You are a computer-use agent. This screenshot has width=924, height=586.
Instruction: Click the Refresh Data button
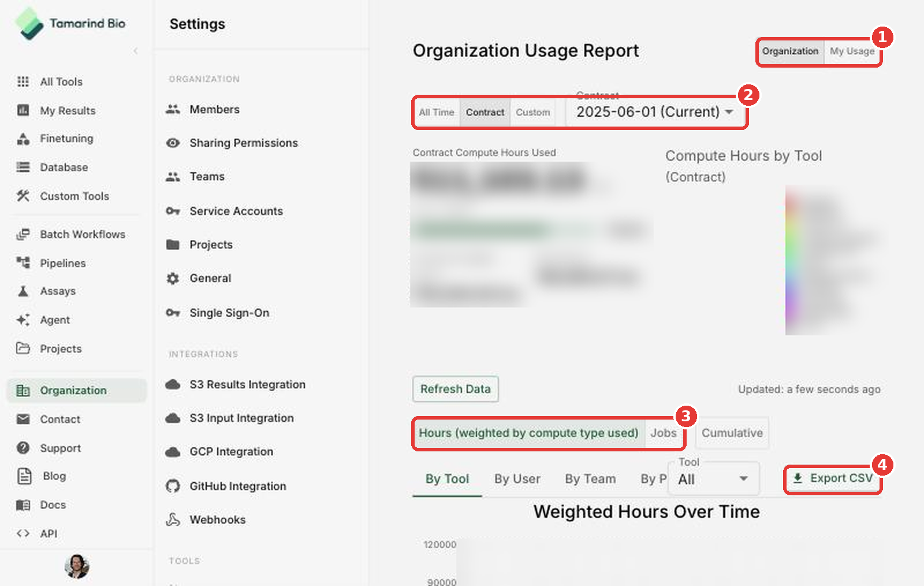pos(455,389)
